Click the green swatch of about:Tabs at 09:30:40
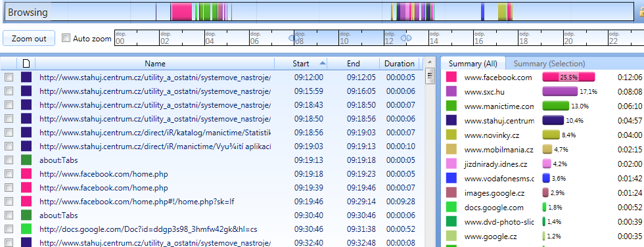 (26, 215)
